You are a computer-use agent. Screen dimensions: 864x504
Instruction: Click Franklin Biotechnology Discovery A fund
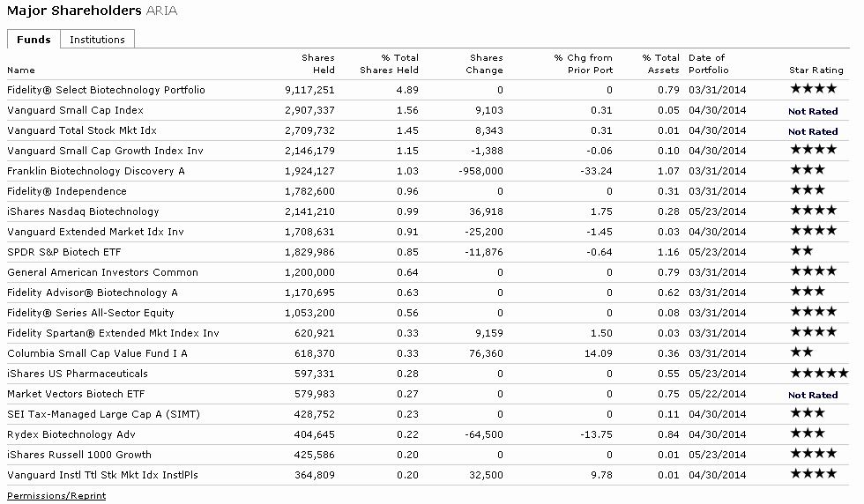(x=95, y=171)
